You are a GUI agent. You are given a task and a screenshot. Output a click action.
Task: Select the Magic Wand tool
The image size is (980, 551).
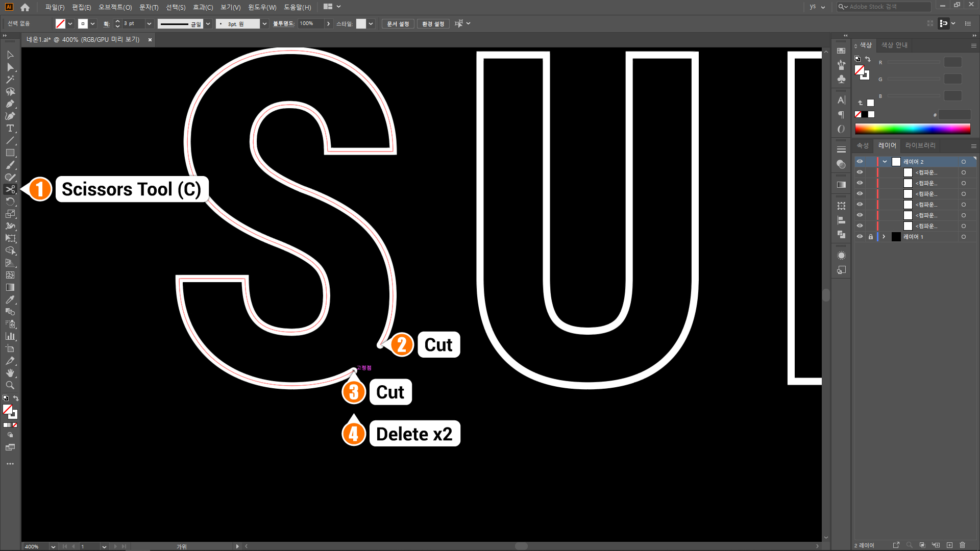[10, 79]
